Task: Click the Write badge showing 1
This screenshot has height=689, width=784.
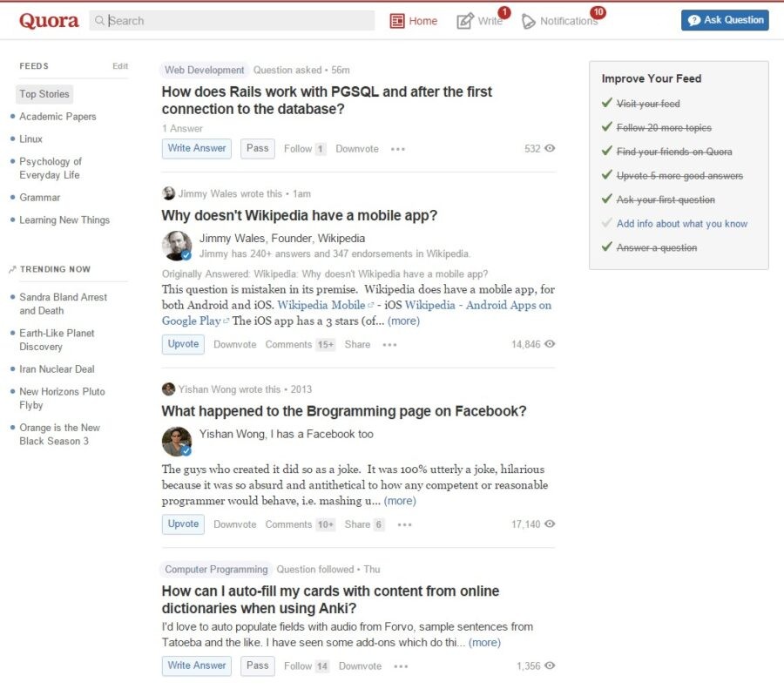Action: [x=504, y=12]
